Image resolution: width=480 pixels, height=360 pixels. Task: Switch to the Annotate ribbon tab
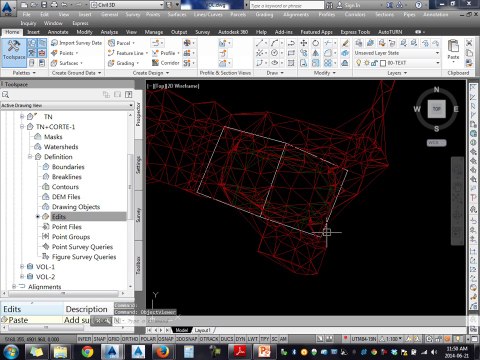coord(58,32)
